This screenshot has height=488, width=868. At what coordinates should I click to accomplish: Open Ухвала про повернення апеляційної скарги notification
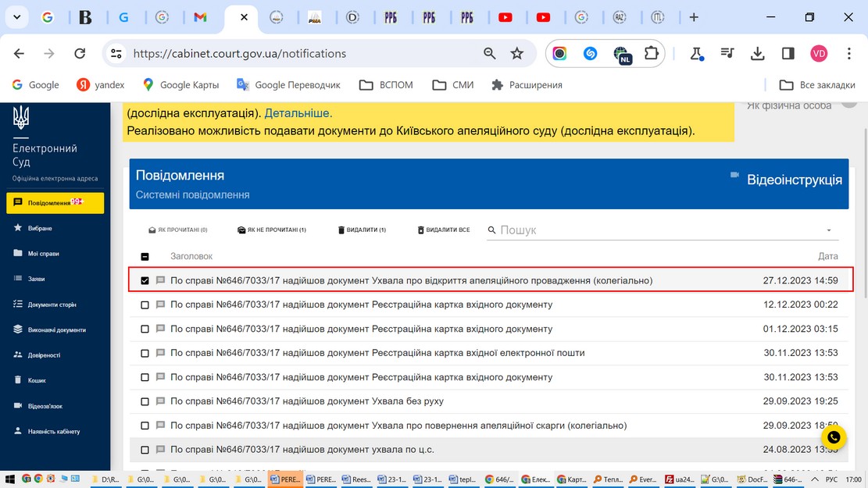click(398, 426)
